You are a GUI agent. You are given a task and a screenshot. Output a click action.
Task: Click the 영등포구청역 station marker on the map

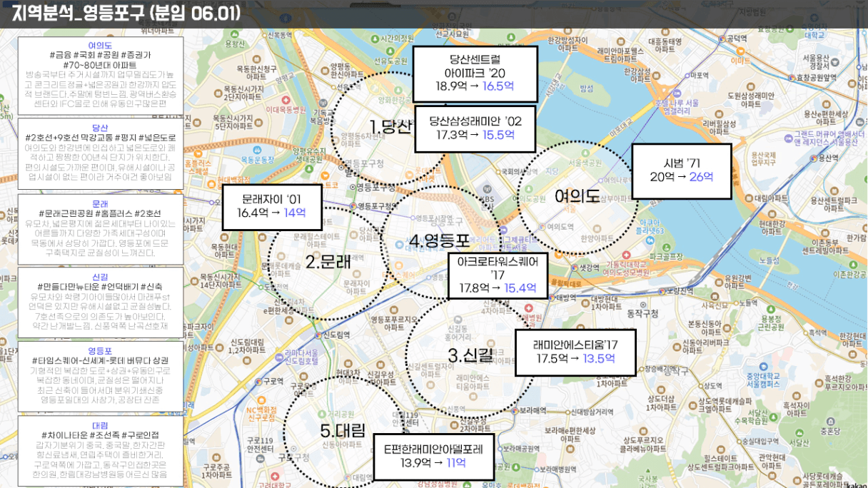click(x=355, y=206)
